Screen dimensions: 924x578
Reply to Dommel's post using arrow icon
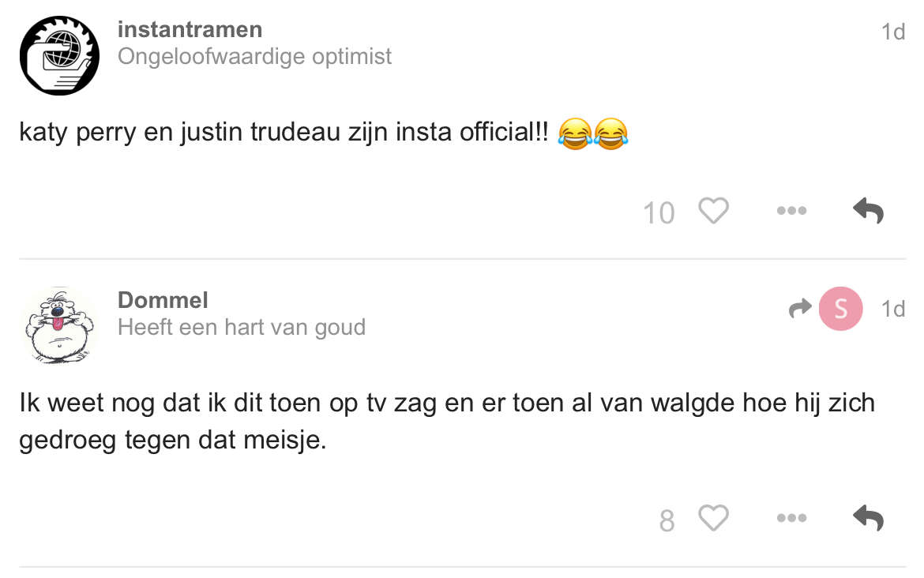(868, 518)
